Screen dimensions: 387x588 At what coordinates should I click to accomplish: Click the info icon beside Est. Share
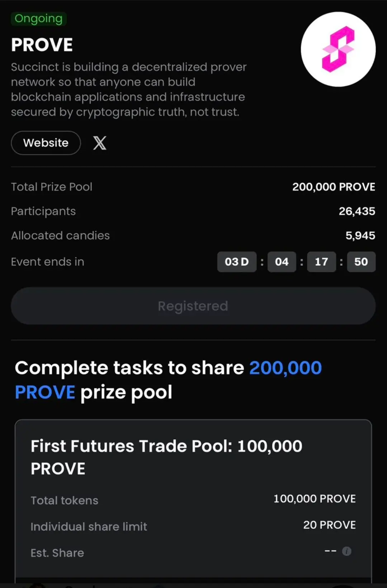346,551
